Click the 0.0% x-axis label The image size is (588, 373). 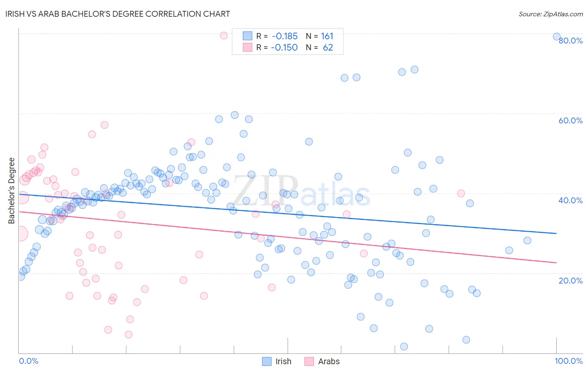[x=29, y=361]
